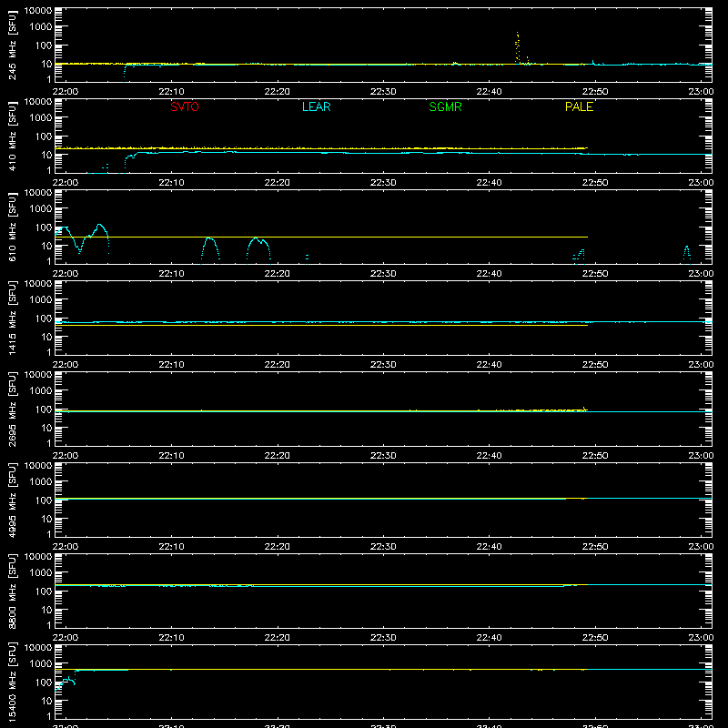Click the 10000 tick on 245 MHz axis
The width and height of the screenshot is (728, 728).
click(38, 11)
